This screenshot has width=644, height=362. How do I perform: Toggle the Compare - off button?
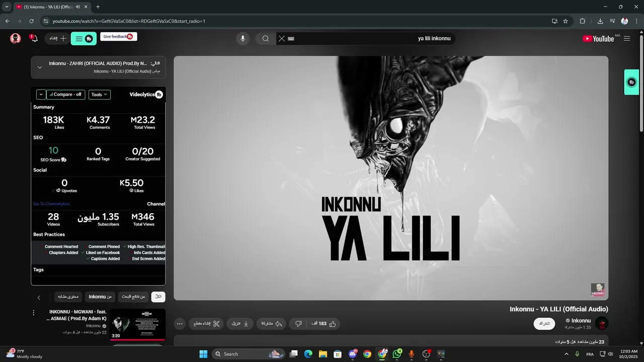[66, 95]
